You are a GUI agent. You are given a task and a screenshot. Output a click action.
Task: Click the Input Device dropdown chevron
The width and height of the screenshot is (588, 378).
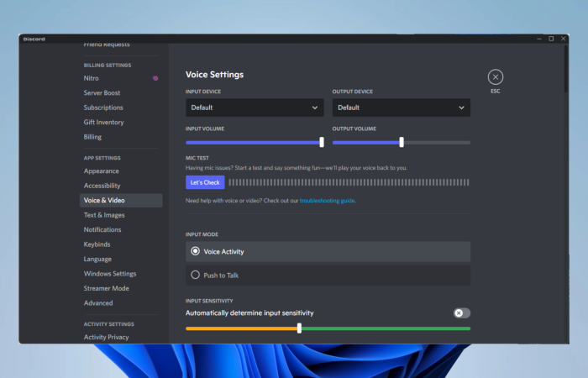point(315,108)
